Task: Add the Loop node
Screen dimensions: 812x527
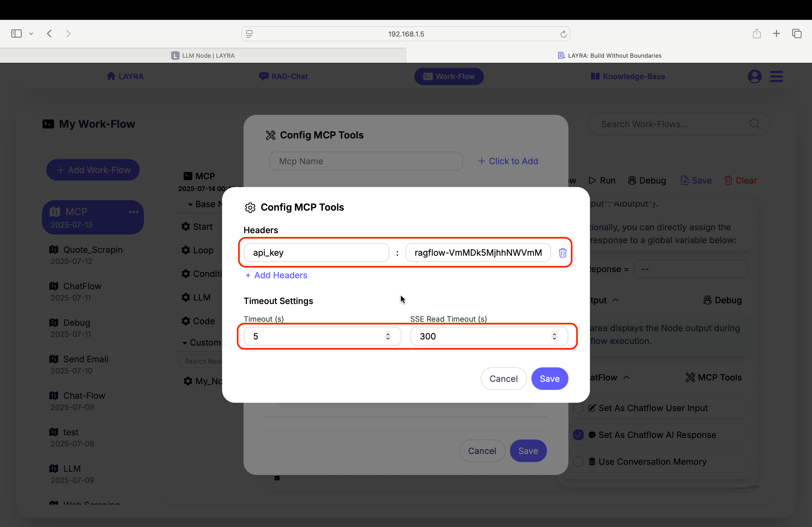Action: [x=198, y=250]
